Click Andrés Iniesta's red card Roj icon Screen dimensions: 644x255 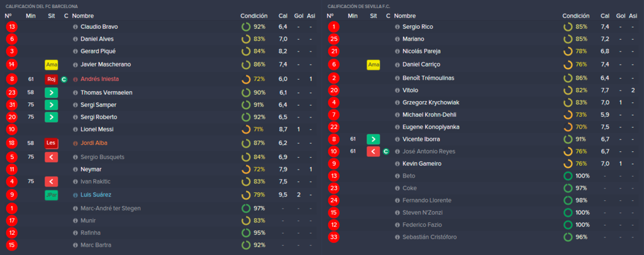click(x=52, y=80)
